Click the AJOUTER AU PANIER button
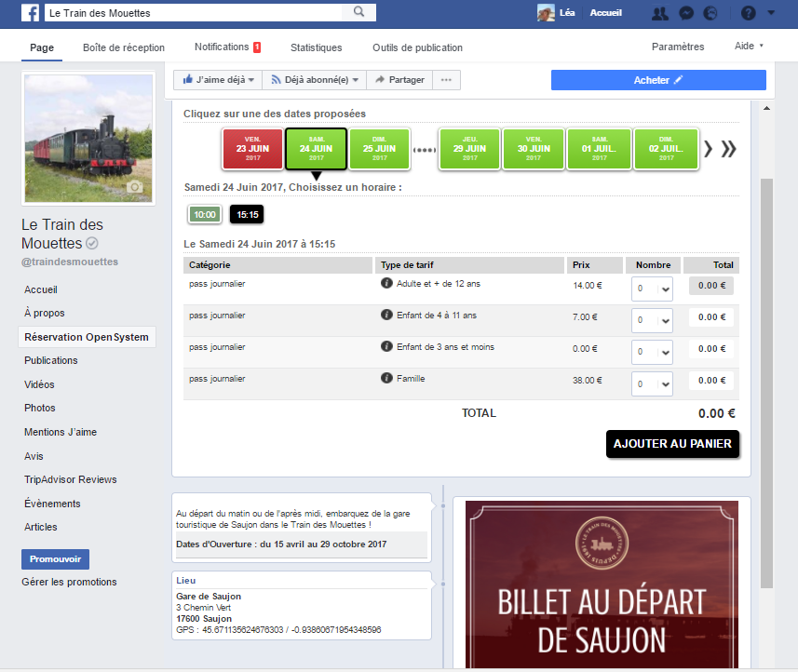798x672 pixels. (672, 444)
